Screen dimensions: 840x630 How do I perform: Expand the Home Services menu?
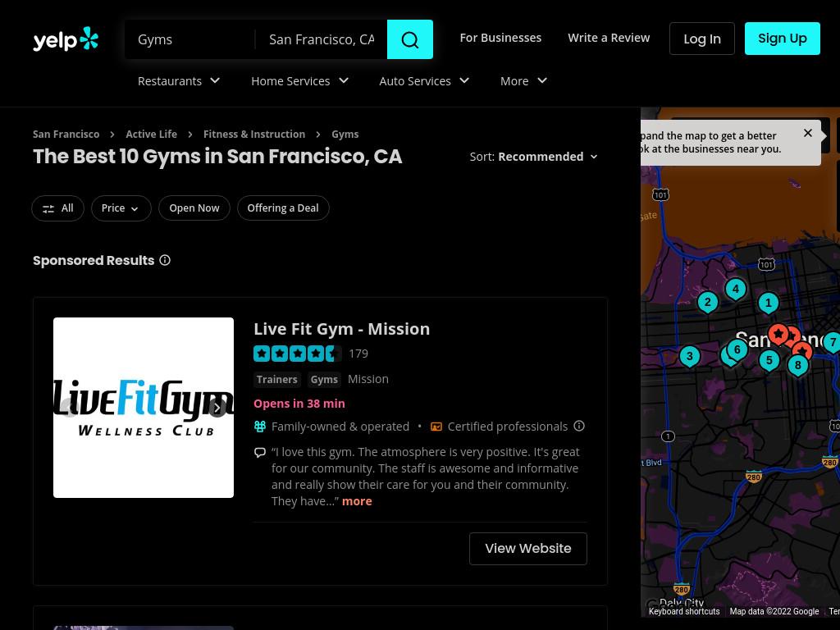tap(300, 81)
